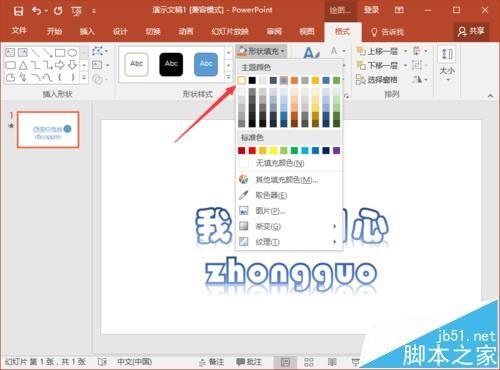Switch to slide sorter view in the status bar

click(309, 362)
